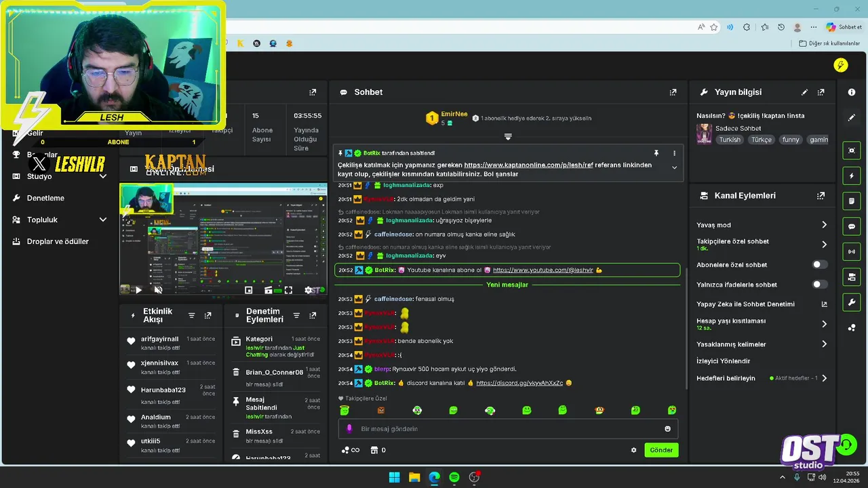The height and width of the screenshot is (488, 868).
Task: Click the wrench icon in right sidebar
Action: pyautogui.click(x=852, y=302)
